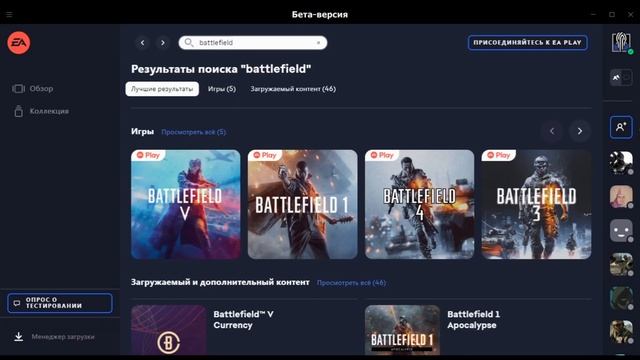Click the Опрос о тестировании button
Viewport: 640px width, 360px height.
(60, 303)
